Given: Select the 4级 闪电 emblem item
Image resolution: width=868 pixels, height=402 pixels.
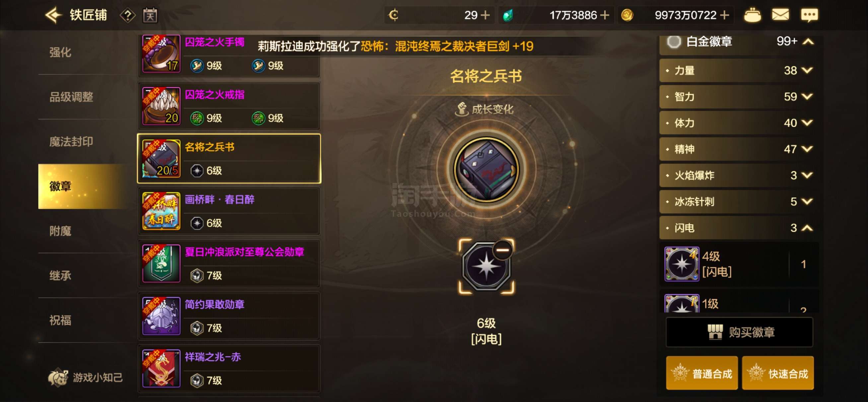Looking at the screenshot, I should (739, 264).
